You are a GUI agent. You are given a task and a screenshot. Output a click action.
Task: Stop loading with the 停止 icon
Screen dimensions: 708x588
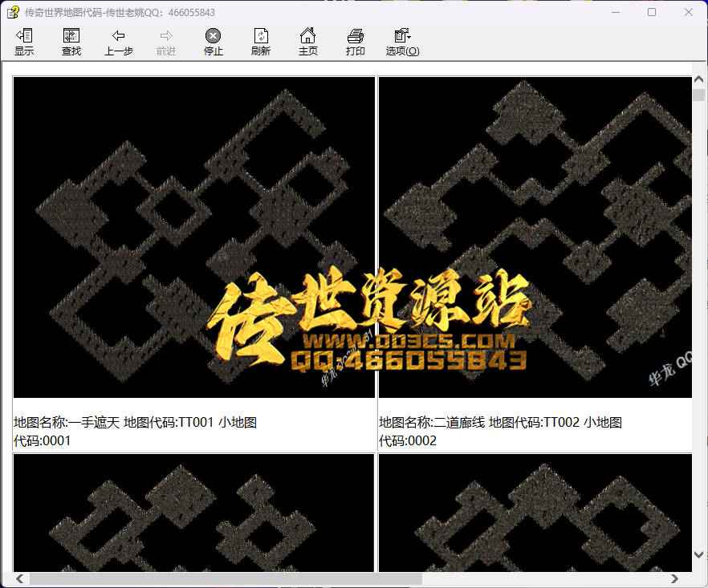pos(213,42)
